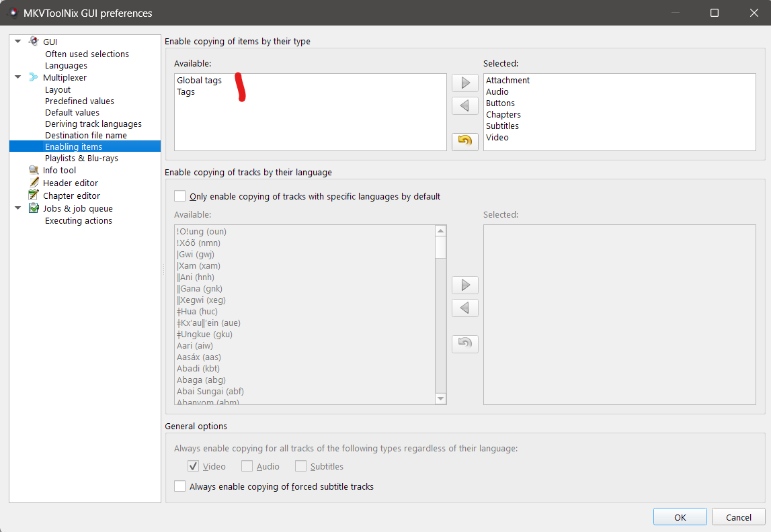Viewport: 771px width, 532px height.
Task: Open Default values page
Action: coord(73,112)
